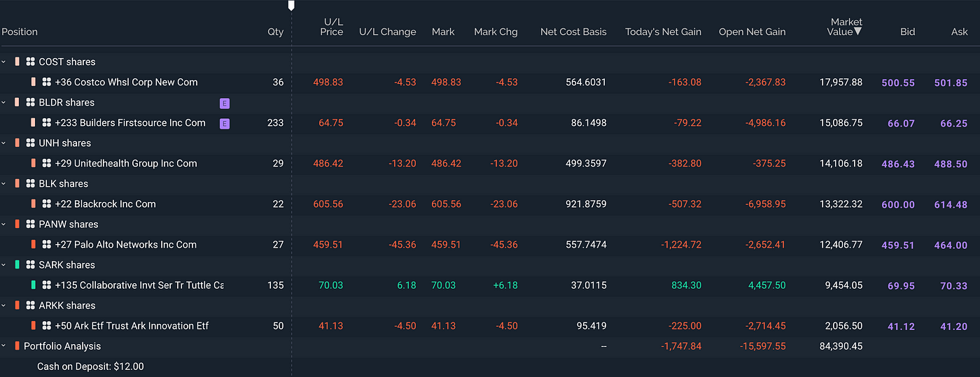Sort by the Qty column header

pyautogui.click(x=276, y=31)
